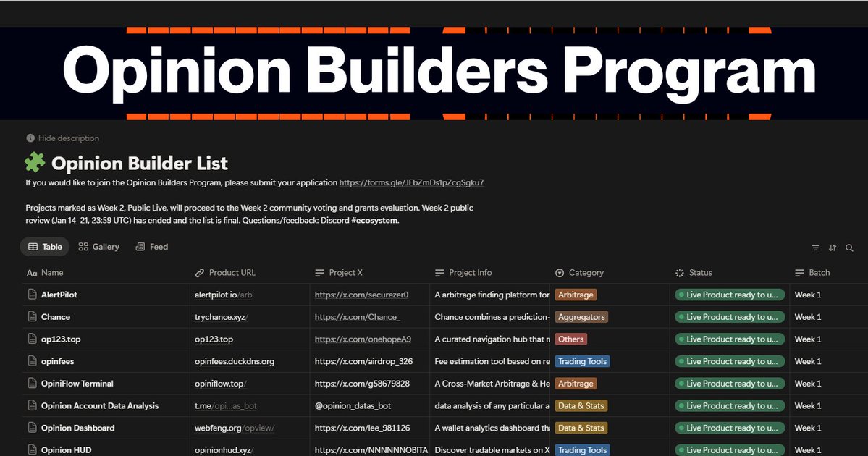This screenshot has height=456, width=868.
Task: Click the Trading Tools tag in opinfees row
Action: click(x=582, y=361)
